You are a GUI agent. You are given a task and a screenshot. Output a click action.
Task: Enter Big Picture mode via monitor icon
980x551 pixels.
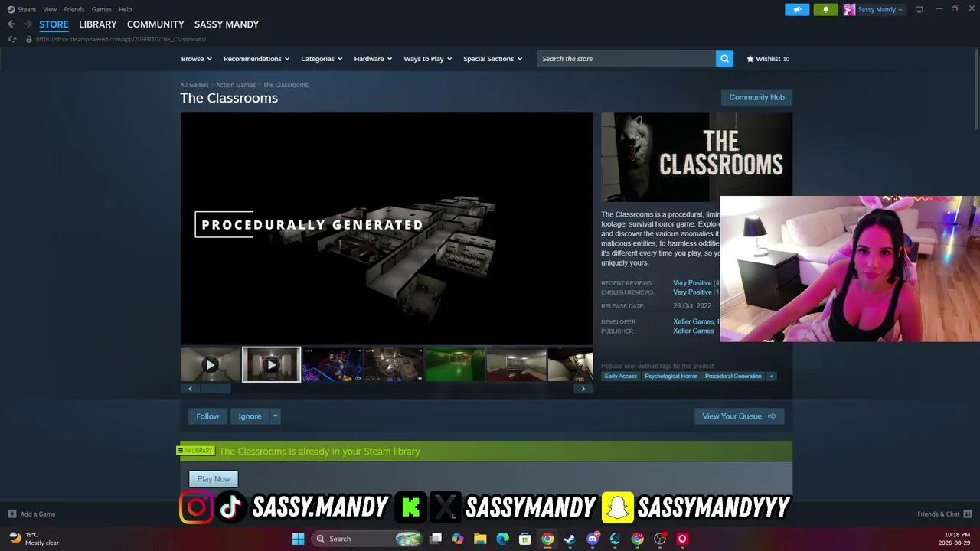coord(919,9)
